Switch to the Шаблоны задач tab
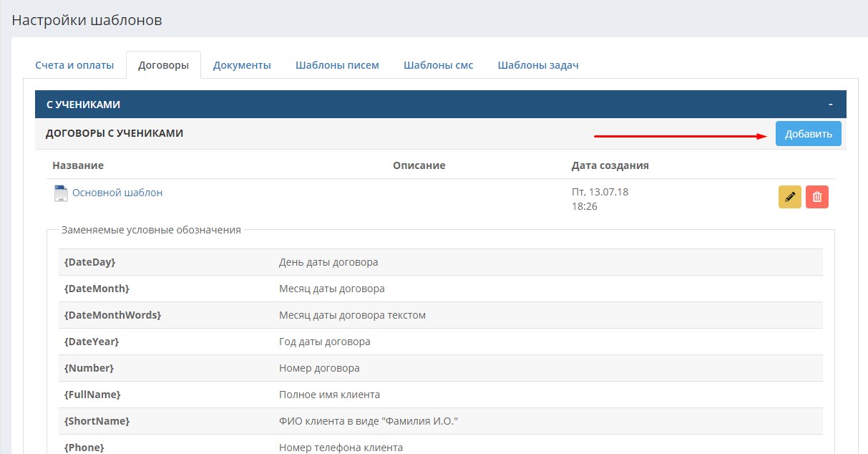The width and height of the screenshot is (868, 454). point(538,65)
